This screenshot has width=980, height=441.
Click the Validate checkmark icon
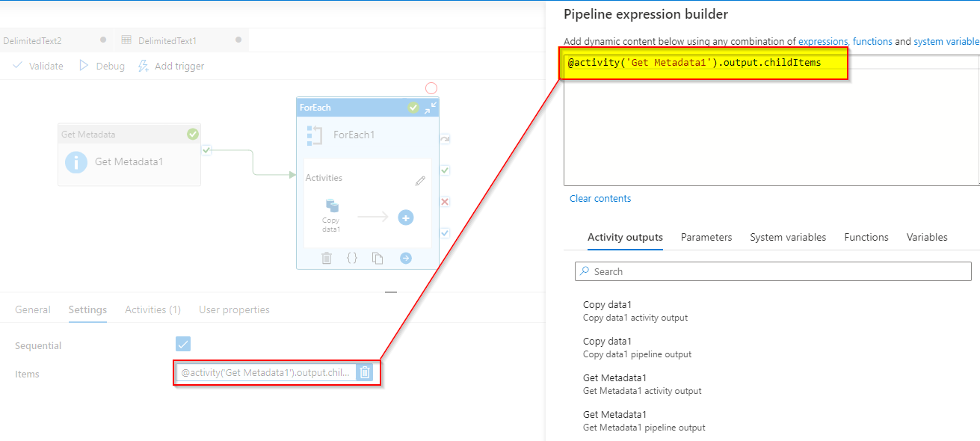18,66
